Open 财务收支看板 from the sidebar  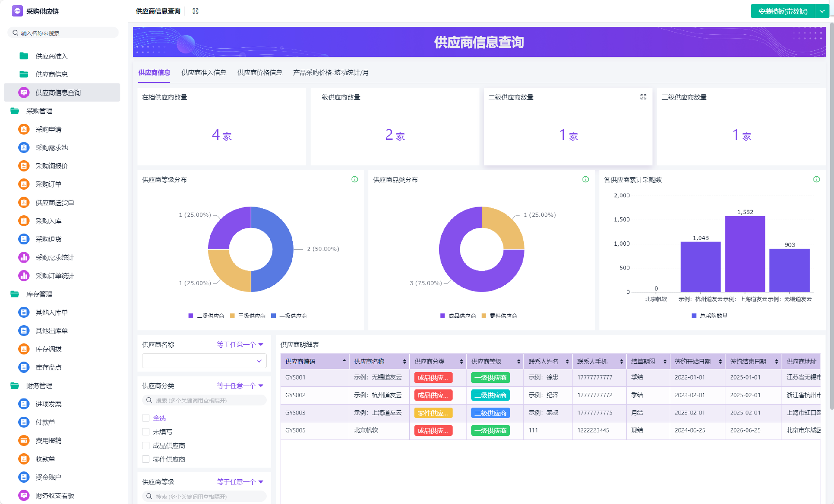55,495
